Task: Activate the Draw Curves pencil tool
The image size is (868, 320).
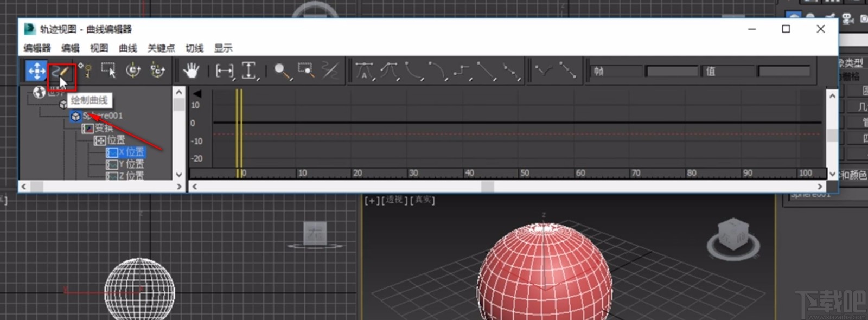Action: [x=61, y=71]
